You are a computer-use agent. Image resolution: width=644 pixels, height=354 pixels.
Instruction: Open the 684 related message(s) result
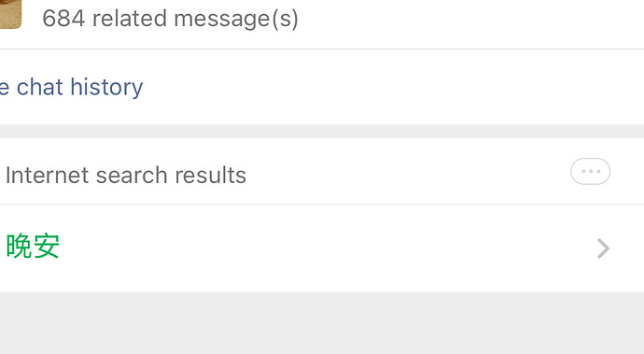coord(322,19)
